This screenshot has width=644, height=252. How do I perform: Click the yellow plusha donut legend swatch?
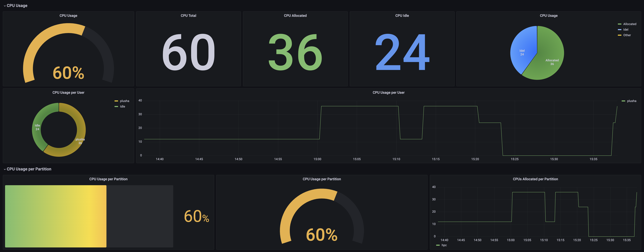[x=116, y=101]
